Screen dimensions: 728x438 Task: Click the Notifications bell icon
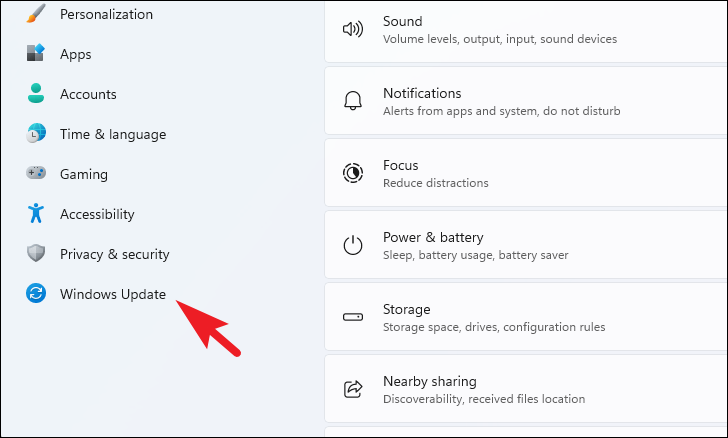353,101
